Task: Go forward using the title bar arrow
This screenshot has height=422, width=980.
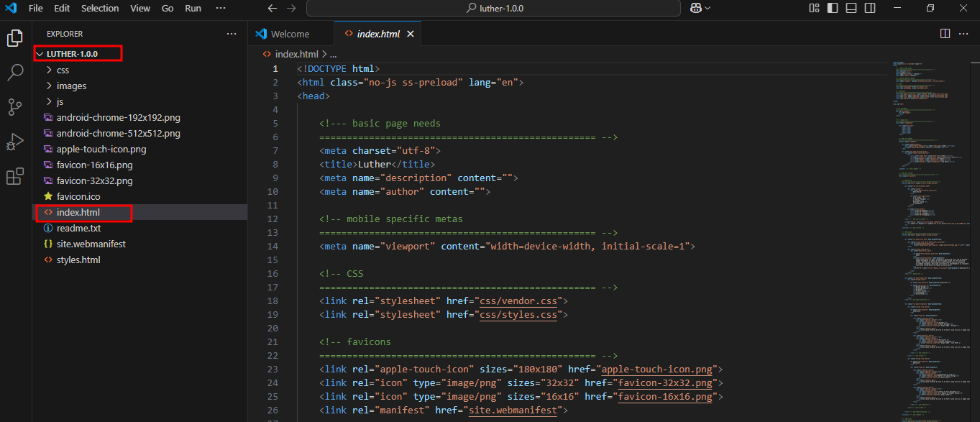Action: (x=290, y=9)
